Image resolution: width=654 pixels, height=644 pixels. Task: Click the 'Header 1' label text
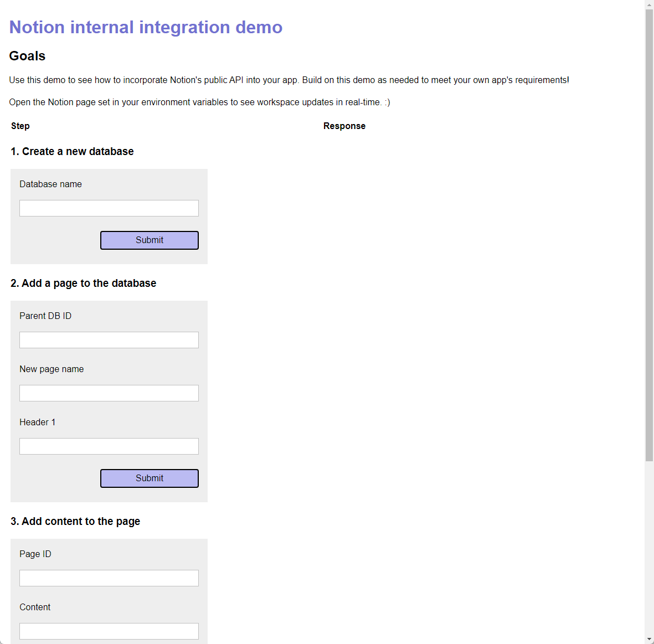pyautogui.click(x=37, y=423)
